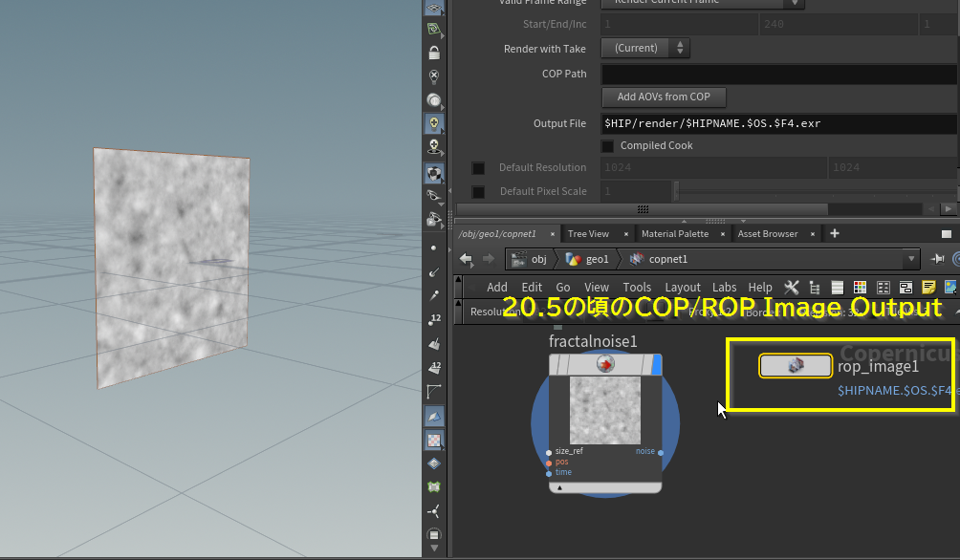Screen dimensions: 960x560
Task: Click the green frame packed geometry icon
Action: pyautogui.click(x=434, y=487)
